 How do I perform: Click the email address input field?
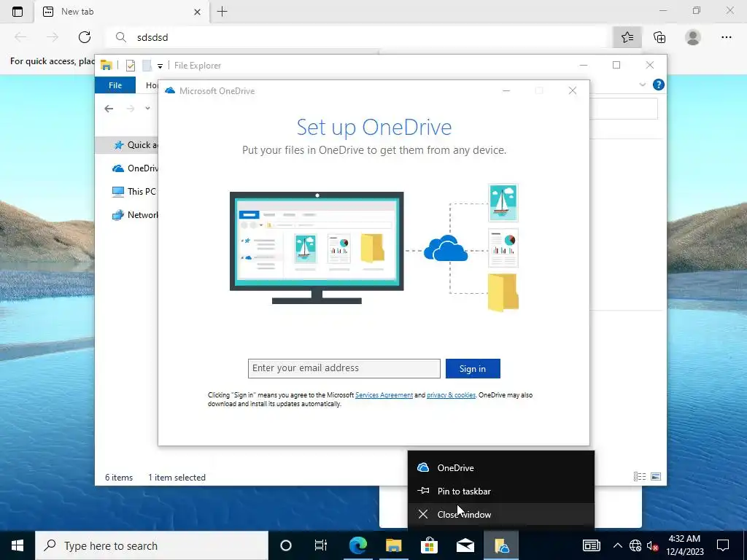[x=344, y=368]
